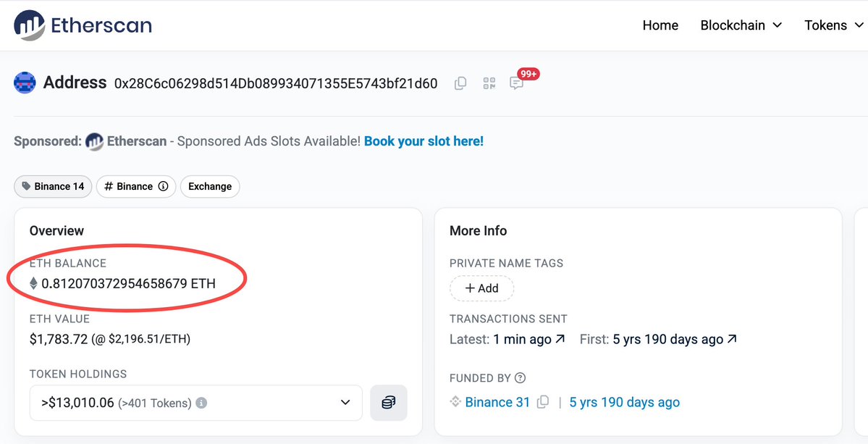The height and width of the screenshot is (444, 868).
Task: Click the # Binance label tag
Action: tap(136, 187)
